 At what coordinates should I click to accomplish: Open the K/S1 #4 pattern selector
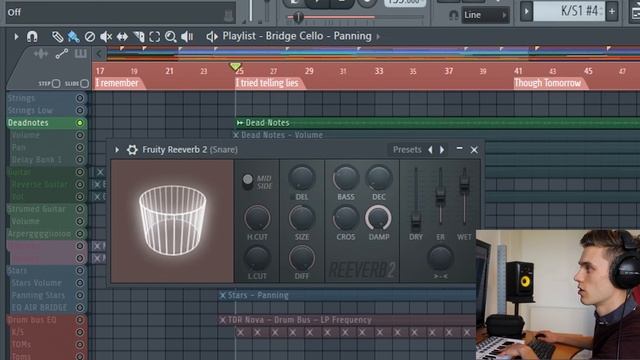tap(568, 11)
